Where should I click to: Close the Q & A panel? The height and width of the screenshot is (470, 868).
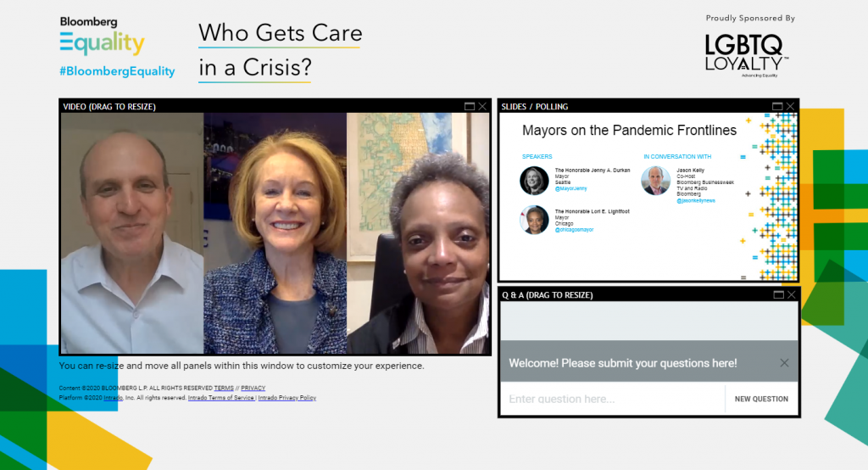tap(792, 295)
